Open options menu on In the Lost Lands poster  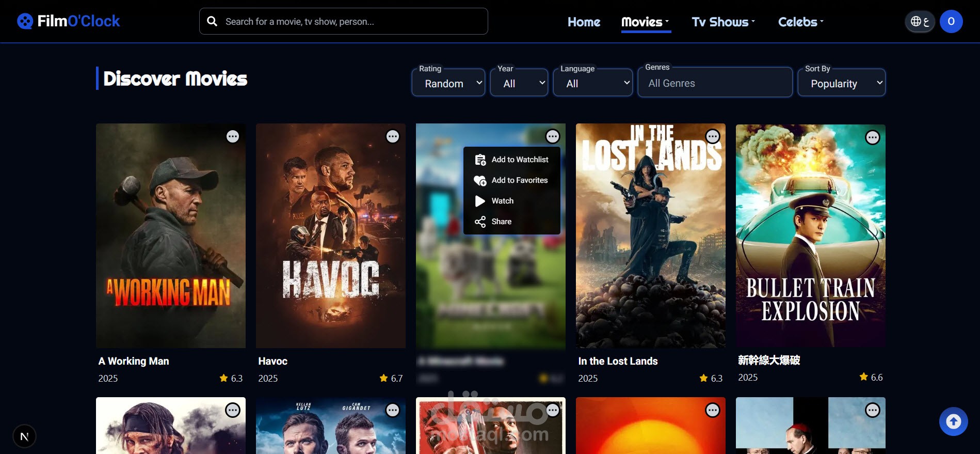713,136
